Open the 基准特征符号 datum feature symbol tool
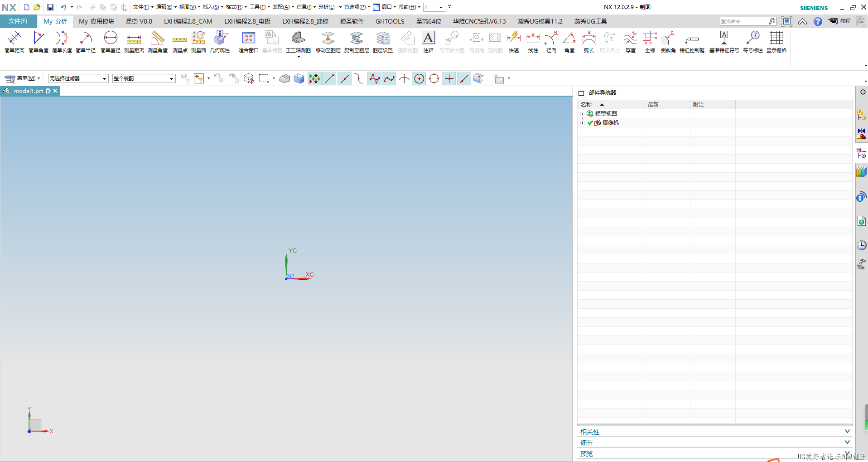The image size is (868, 462). click(x=724, y=42)
